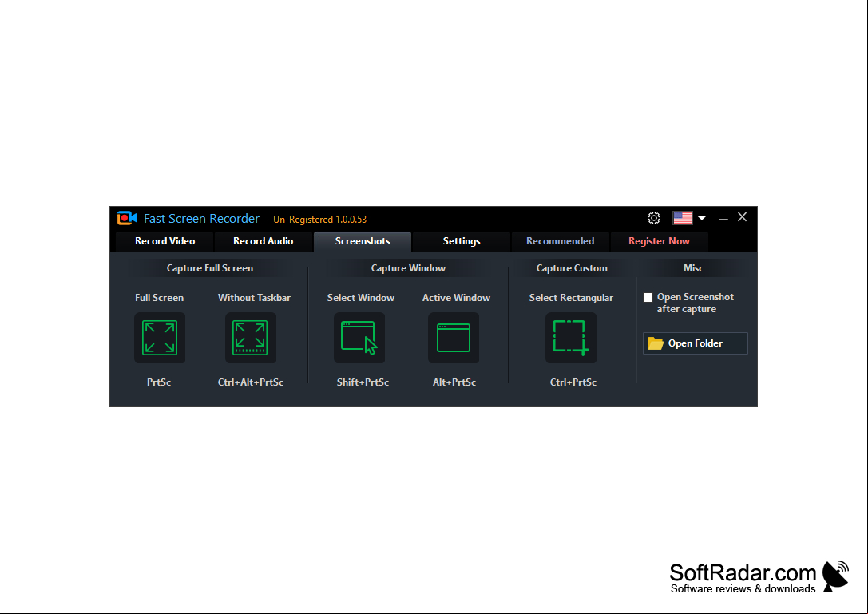The height and width of the screenshot is (614, 868).
Task: Click the Active Window capture icon
Action: (x=454, y=338)
